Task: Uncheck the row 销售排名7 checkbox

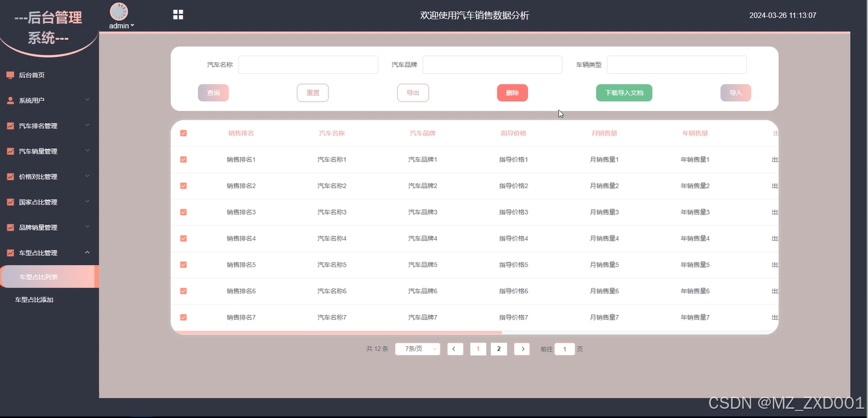Action: (184, 317)
